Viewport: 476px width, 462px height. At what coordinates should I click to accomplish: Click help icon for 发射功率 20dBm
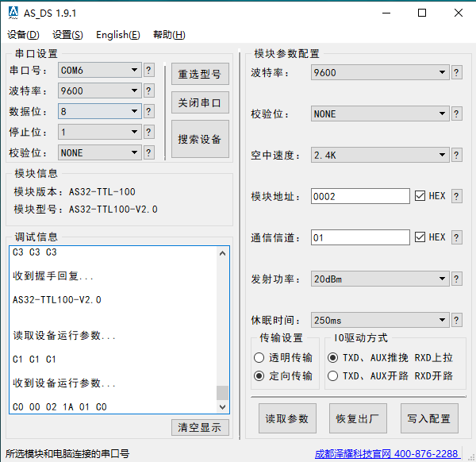point(457,279)
